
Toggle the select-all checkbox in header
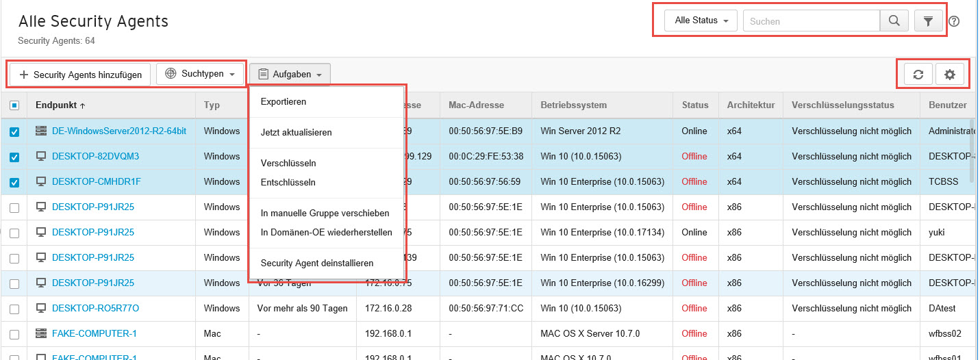coord(14,105)
